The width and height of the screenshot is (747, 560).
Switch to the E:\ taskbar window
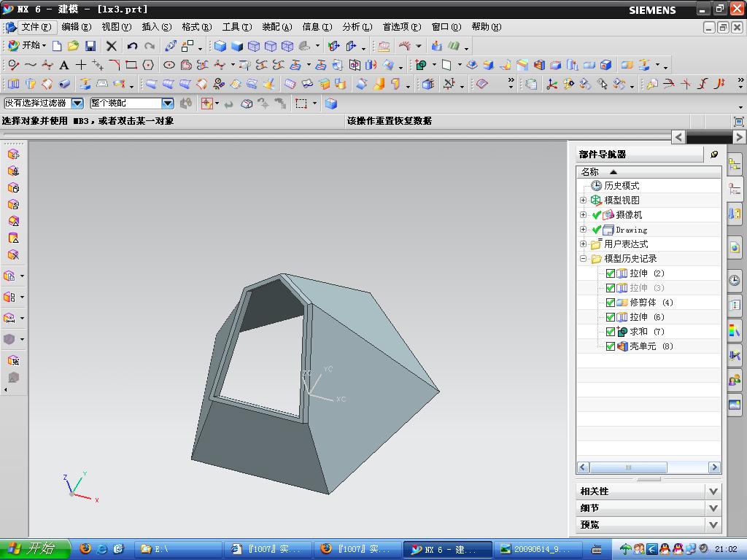178,549
